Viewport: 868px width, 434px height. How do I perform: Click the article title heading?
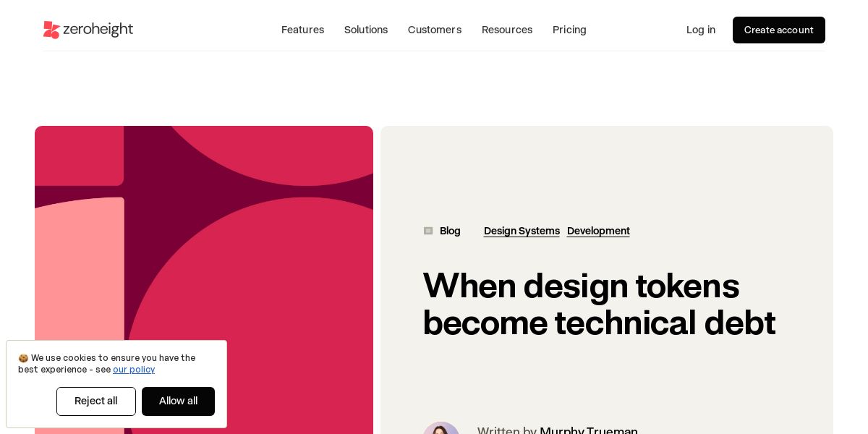(x=599, y=304)
